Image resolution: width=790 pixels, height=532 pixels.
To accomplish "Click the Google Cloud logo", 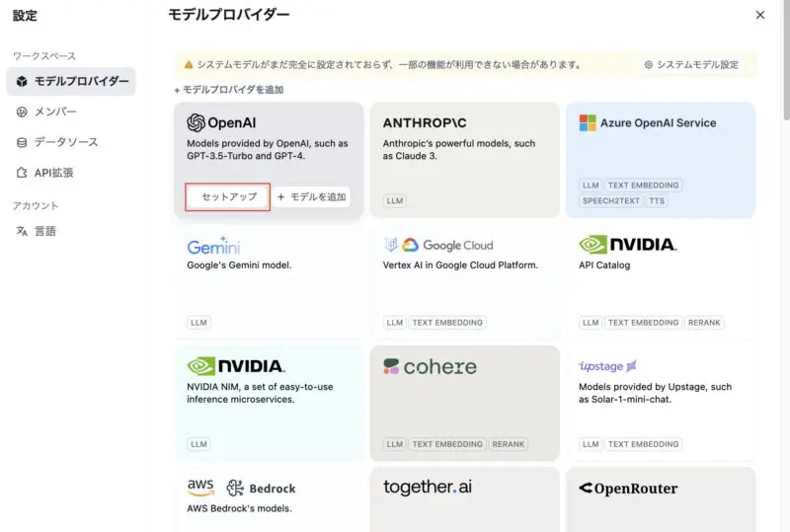I will click(x=437, y=245).
